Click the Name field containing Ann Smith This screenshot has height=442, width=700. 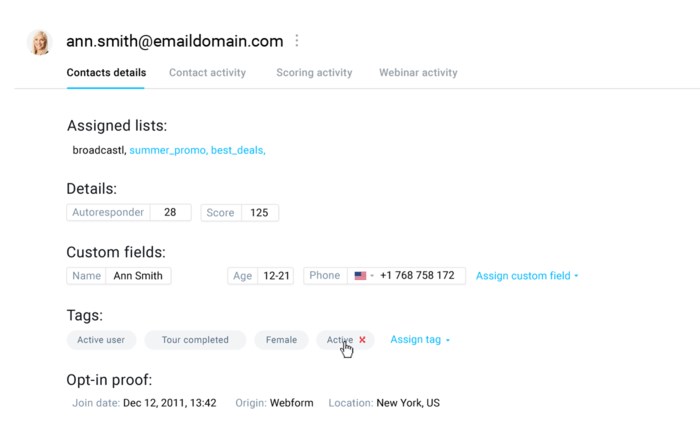pyautogui.click(x=138, y=276)
